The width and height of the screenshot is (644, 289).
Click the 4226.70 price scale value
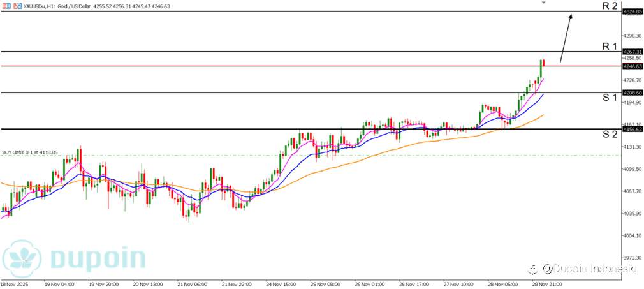point(633,80)
